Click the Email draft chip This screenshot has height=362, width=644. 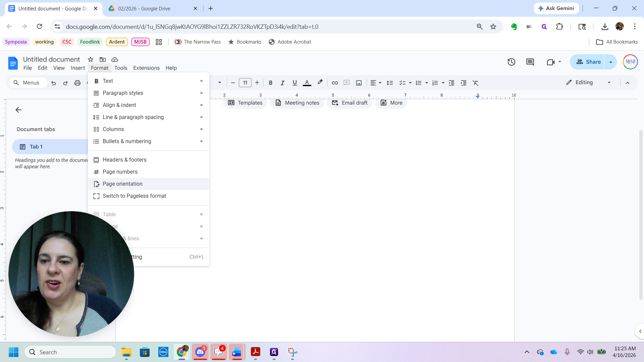coord(350,103)
